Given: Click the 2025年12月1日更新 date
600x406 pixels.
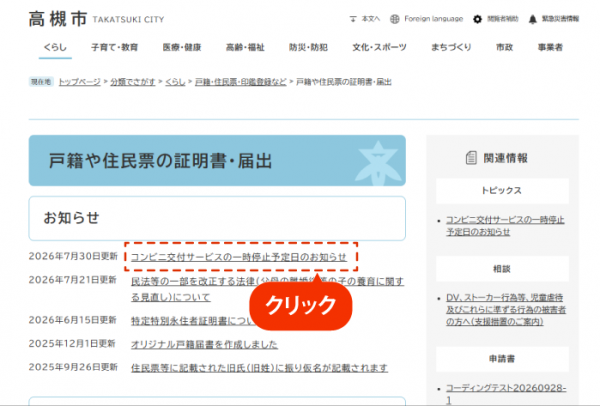Looking at the screenshot, I should (x=72, y=344).
